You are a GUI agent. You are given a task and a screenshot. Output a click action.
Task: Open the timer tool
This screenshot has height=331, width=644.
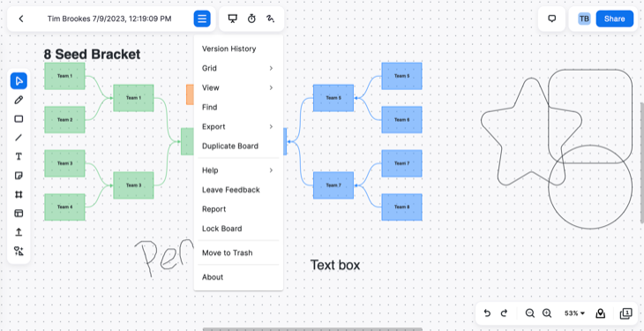(251, 19)
